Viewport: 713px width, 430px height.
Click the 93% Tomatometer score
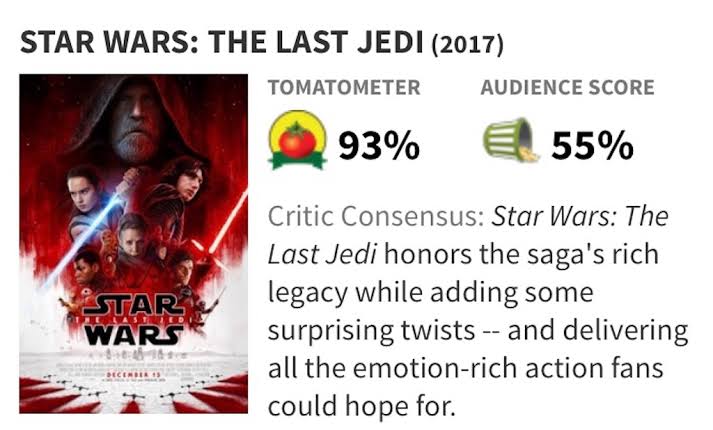(x=378, y=146)
